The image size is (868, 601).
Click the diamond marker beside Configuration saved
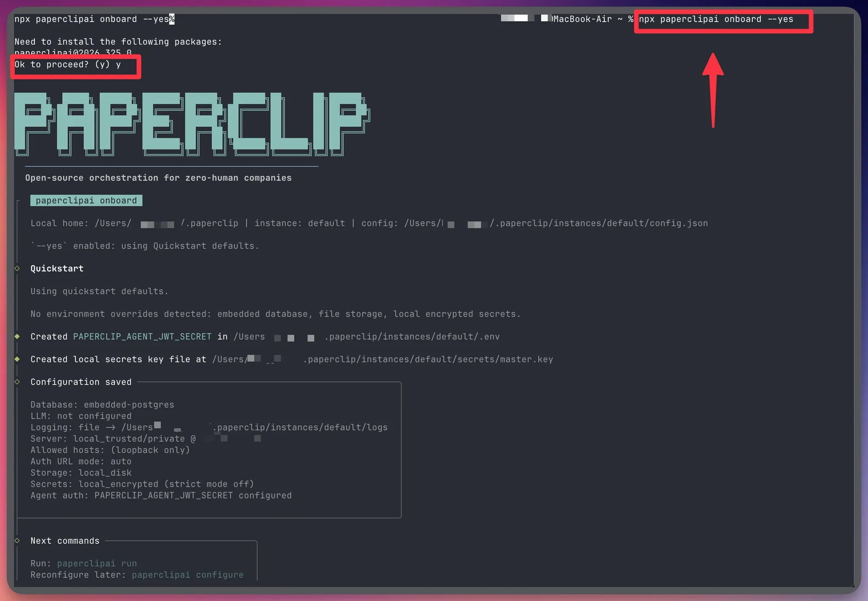pos(17,382)
